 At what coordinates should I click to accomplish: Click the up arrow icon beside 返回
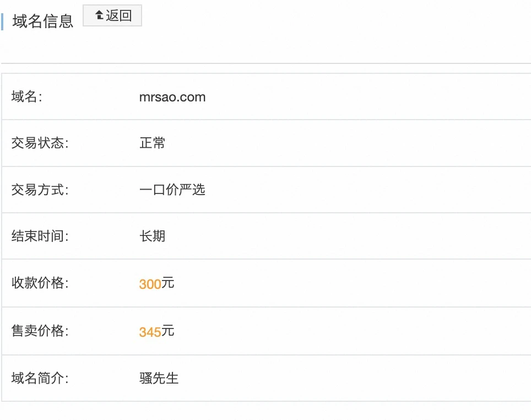[x=100, y=16]
